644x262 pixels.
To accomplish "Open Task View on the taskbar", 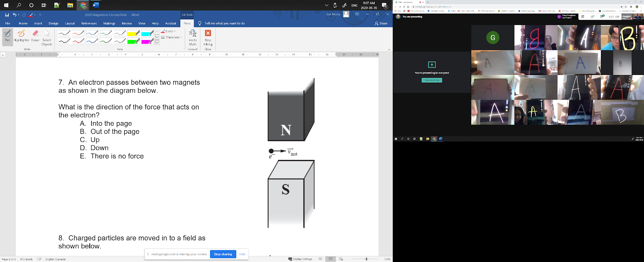I will click(44, 5).
